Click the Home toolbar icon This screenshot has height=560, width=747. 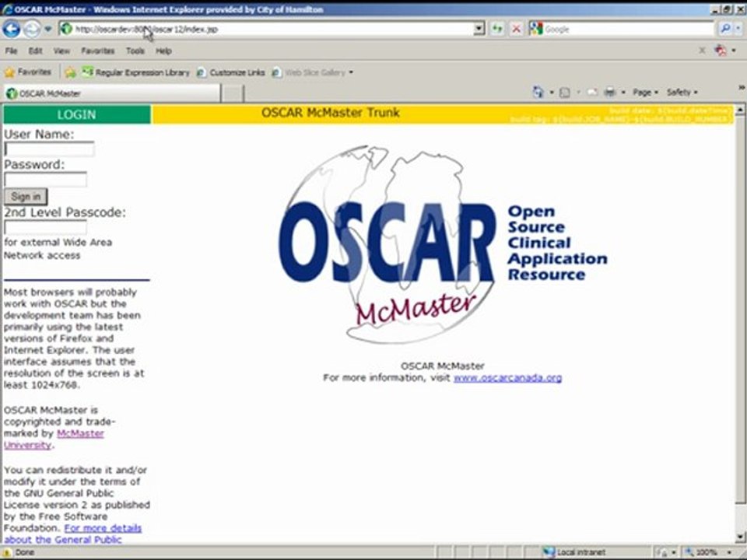click(538, 92)
